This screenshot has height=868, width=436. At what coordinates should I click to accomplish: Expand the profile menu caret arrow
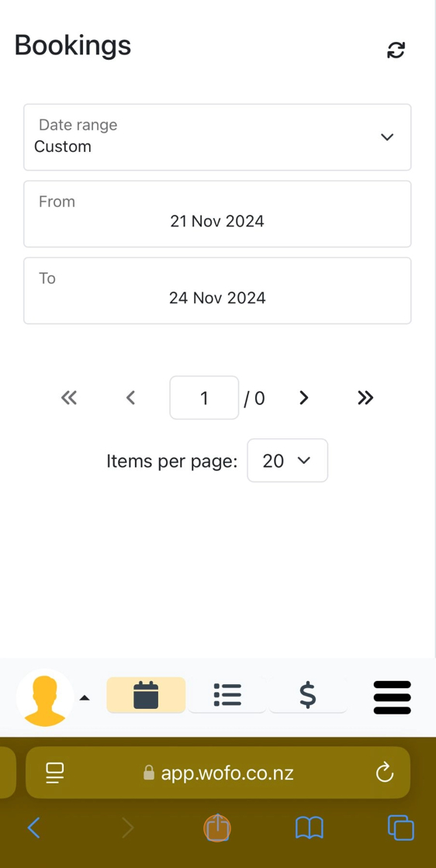tap(84, 698)
